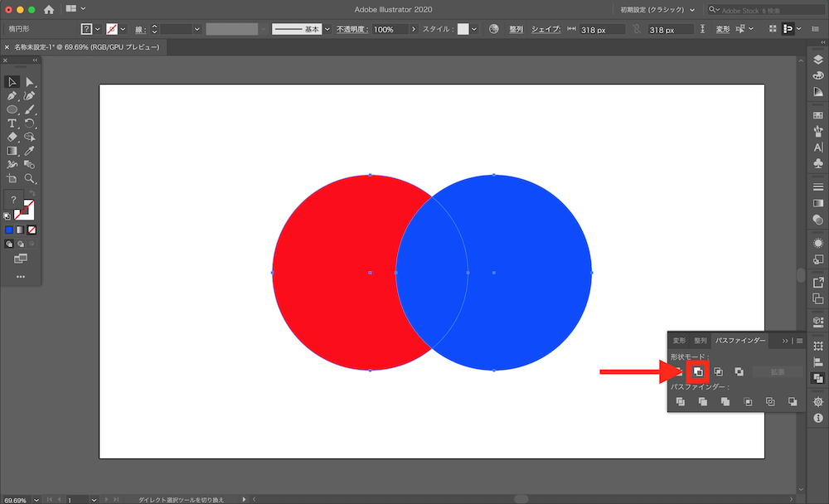Go to Illustrator Home screen
The height and width of the screenshot is (504, 829).
[49, 9]
